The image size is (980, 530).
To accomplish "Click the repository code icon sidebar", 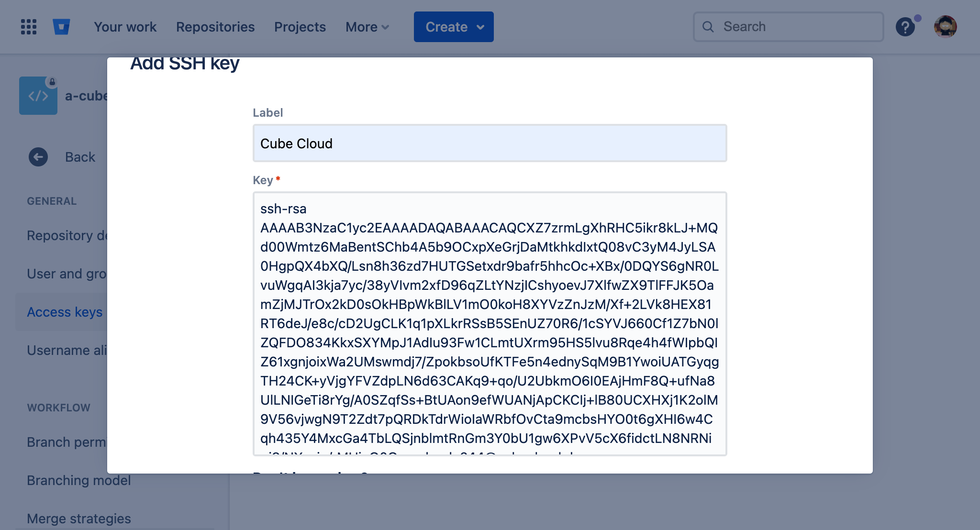I will [x=38, y=96].
